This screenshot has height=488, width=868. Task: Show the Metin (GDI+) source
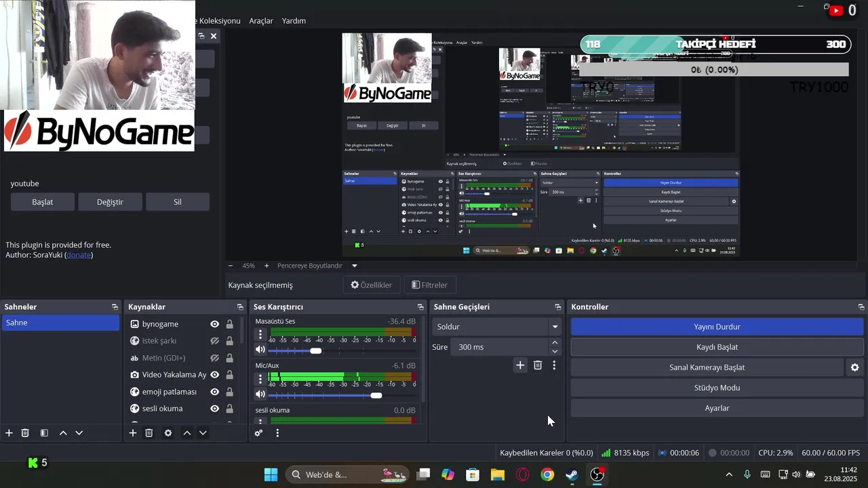[214, 358]
